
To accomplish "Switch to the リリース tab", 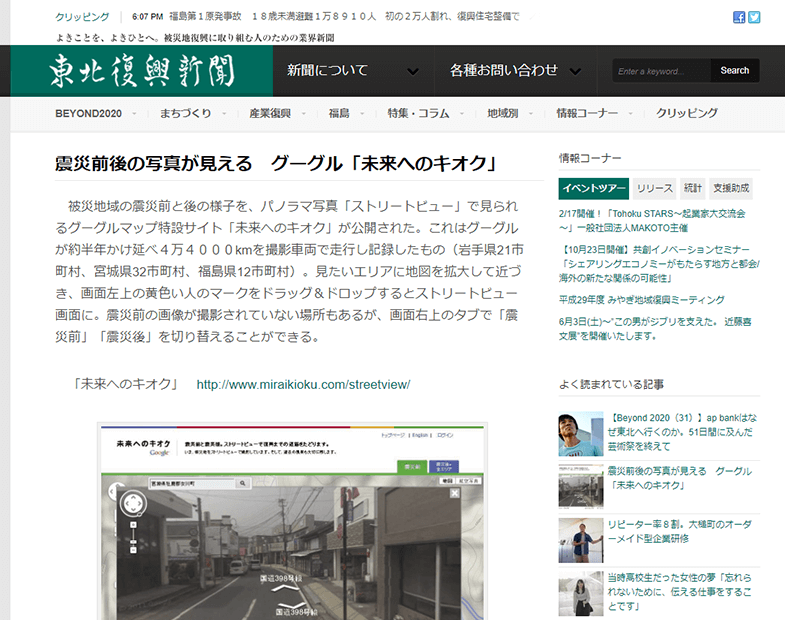I will [x=655, y=188].
